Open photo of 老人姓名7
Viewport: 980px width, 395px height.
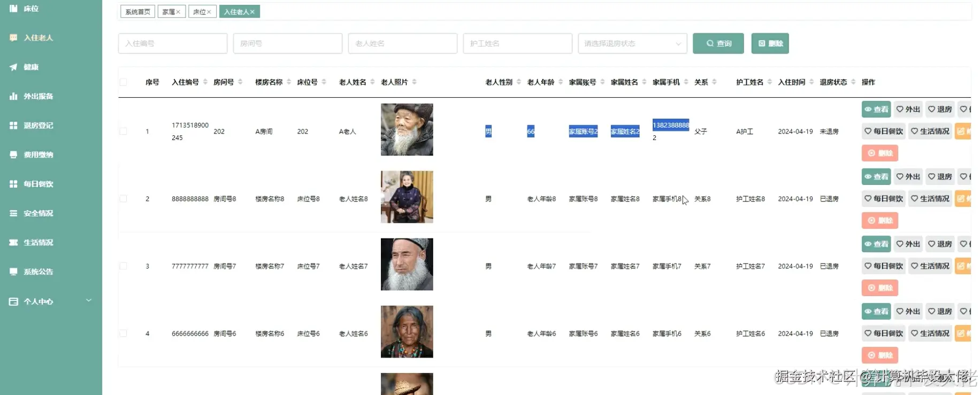[x=407, y=265]
